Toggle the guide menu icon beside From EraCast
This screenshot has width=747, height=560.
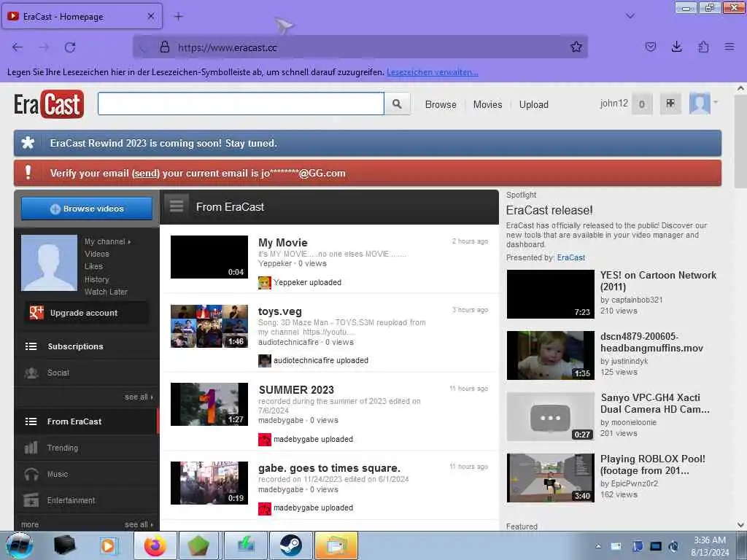177,206
